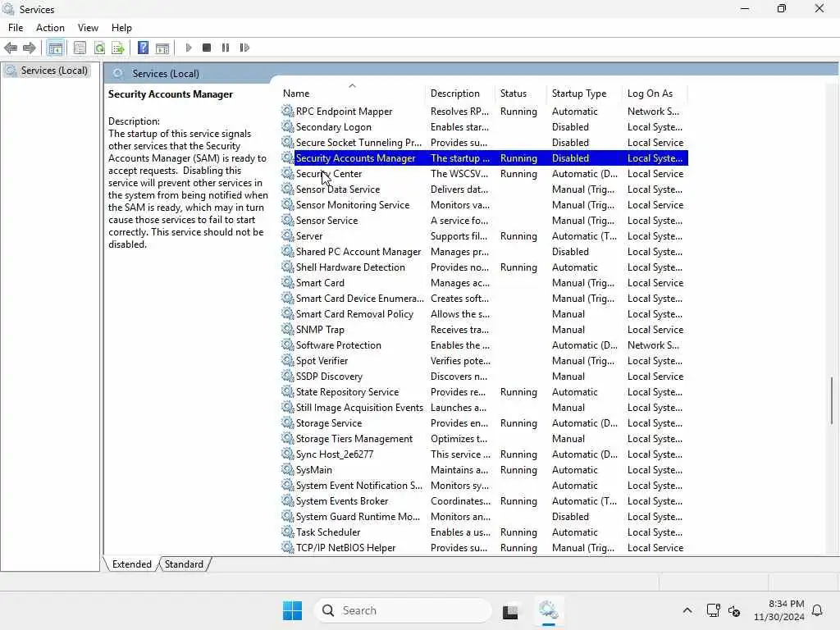Open Properties toolbar icon
This screenshot has width=840, height=630.
[x=80, y=48]
